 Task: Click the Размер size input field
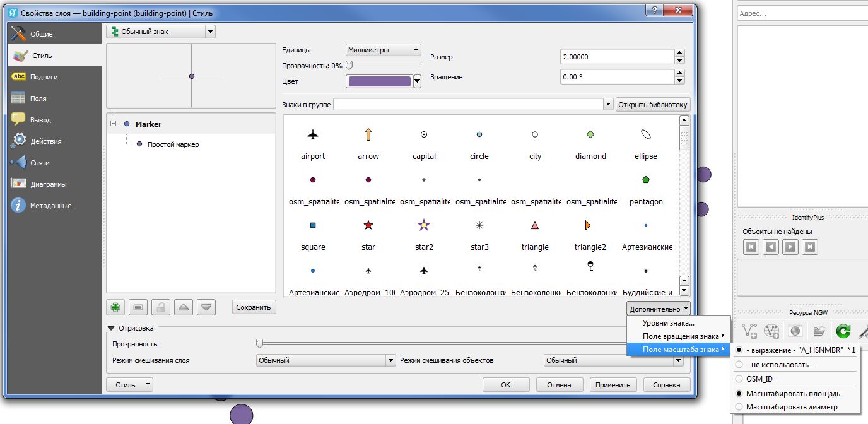pyautogui.click(x=617, y=57)
